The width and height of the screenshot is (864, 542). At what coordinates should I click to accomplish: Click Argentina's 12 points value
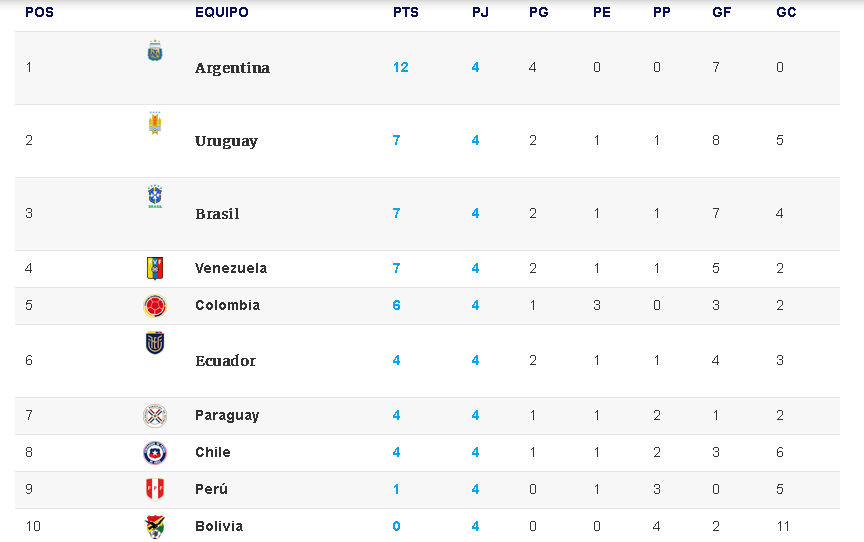[401, 67]
